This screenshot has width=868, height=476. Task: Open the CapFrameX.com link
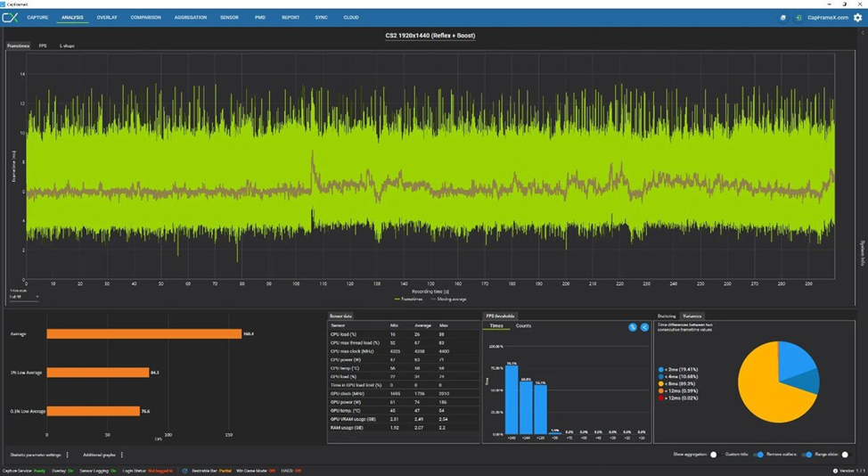[828, 18]
